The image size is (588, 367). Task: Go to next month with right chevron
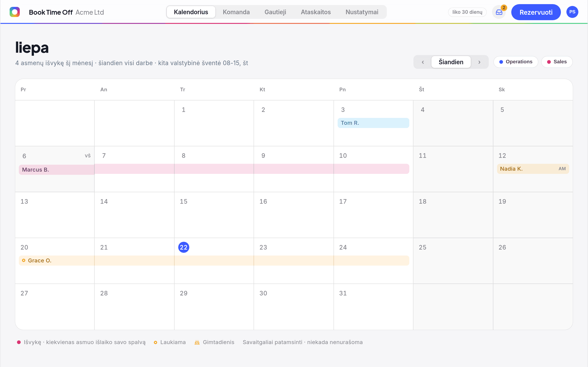tap(479, 62)
